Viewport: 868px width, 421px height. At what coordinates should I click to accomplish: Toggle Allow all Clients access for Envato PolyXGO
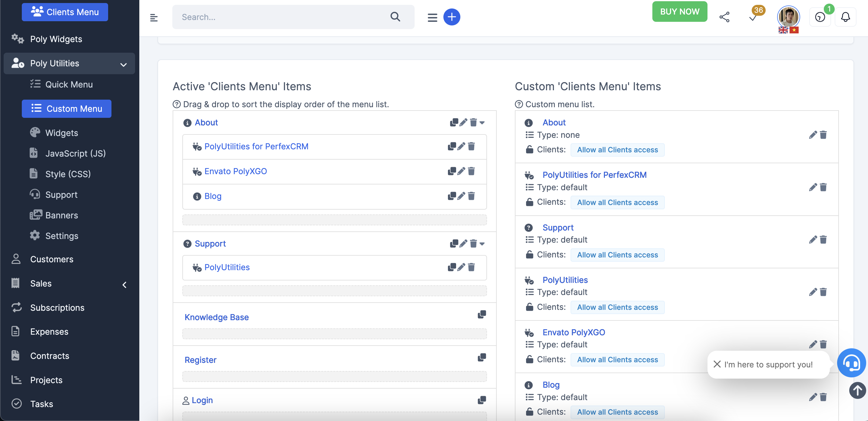pos(617,359)
